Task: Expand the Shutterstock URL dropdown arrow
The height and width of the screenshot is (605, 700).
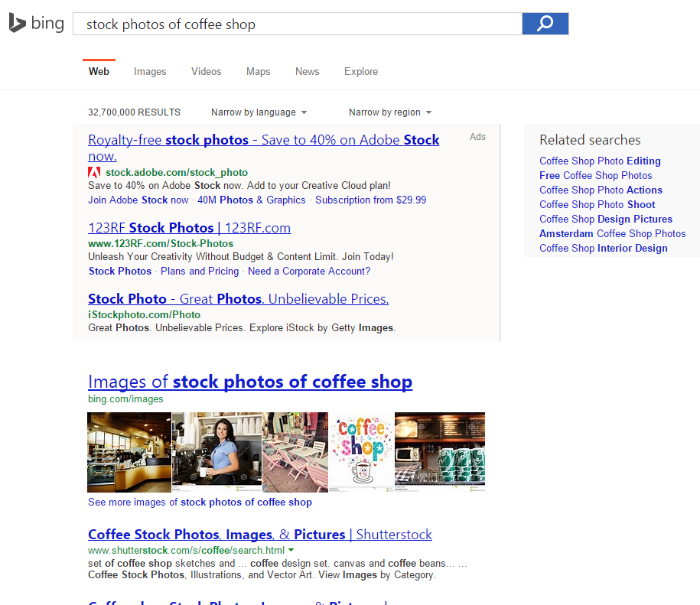Action: [x=291, y=551]
